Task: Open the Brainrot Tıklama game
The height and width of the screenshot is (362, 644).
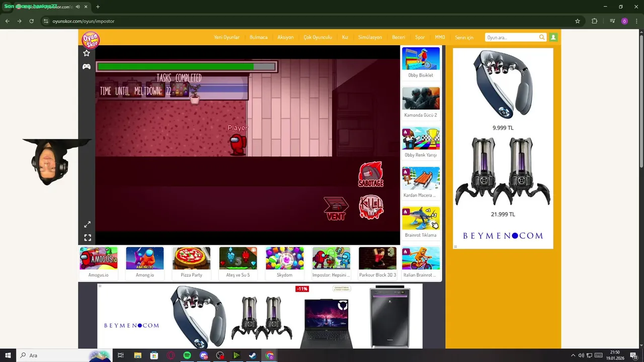Action: 421,223
